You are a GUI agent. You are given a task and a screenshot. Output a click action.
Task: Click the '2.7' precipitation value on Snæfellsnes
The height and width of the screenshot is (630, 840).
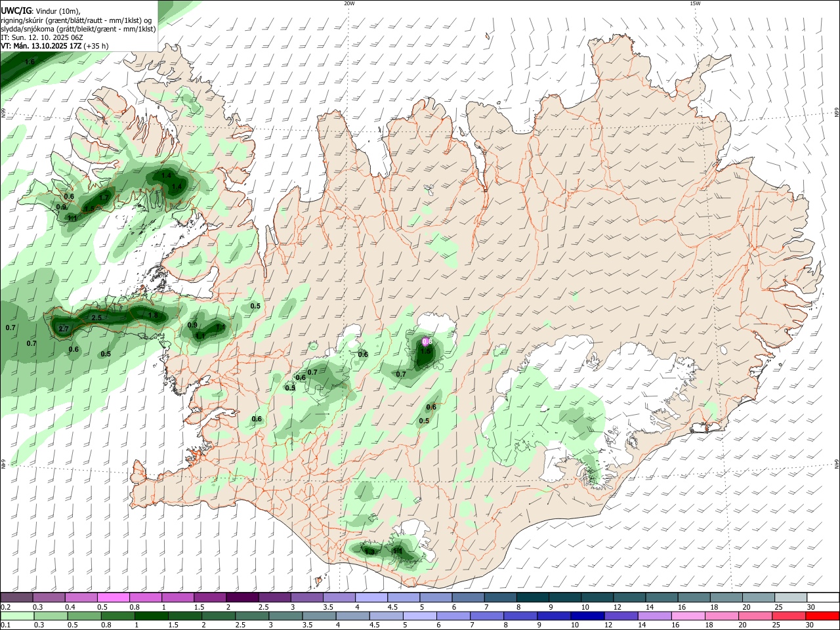64,329
